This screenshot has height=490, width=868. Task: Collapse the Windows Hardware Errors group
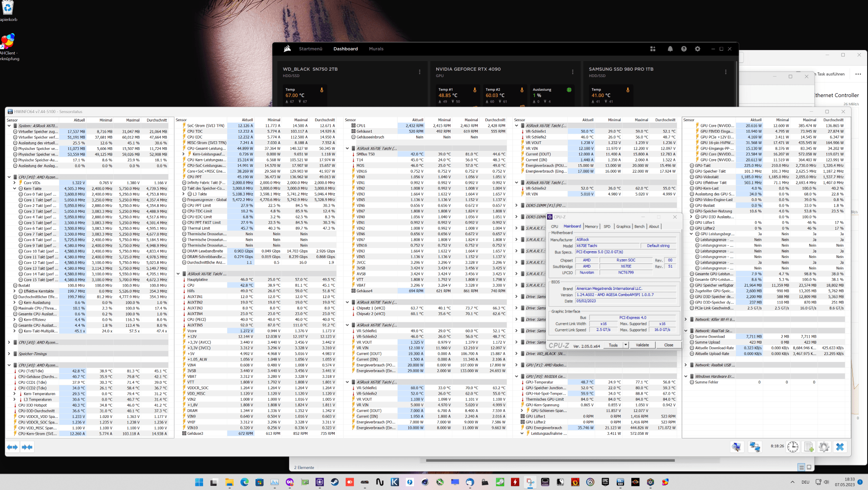coord(686,377)
